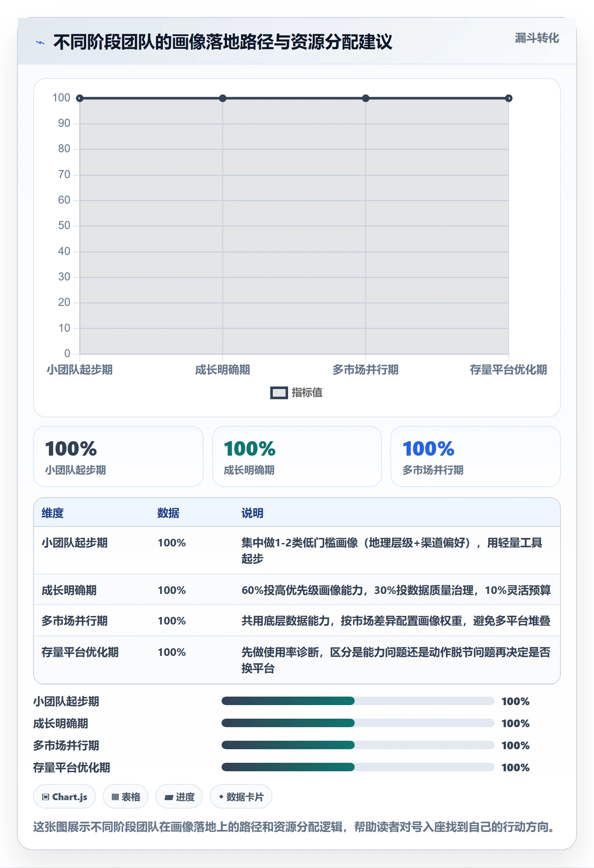Image resolution: width=594 pixels, height=868 pixels.
Task: Click the 维度 table column header
Action: click(x=53, y=513)
